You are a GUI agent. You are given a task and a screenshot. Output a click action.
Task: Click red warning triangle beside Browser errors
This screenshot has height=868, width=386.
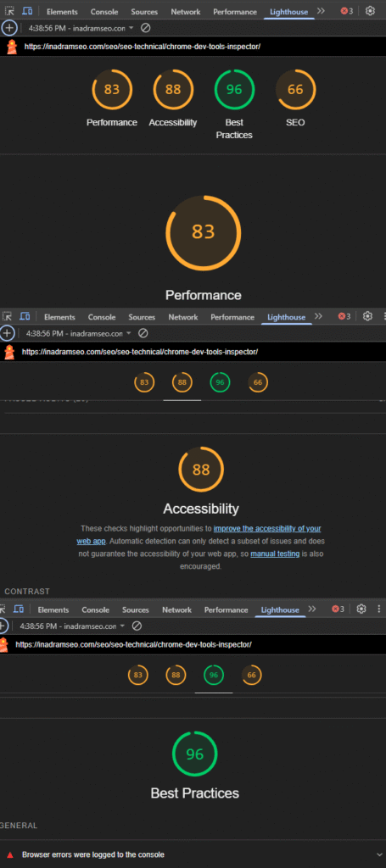[10, 854]
